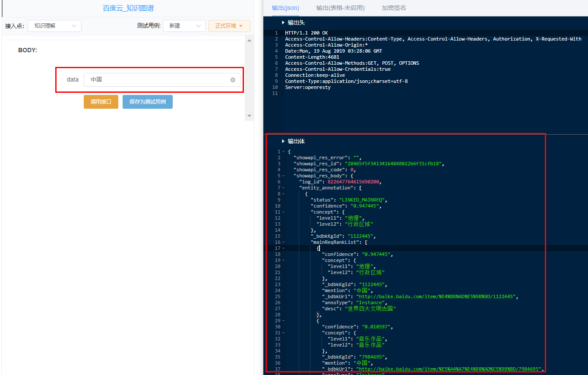The width and height of the screenshot is (588, 375).
Task: Open the 正式环境 environment dropdown
Action: click(229, 26)
